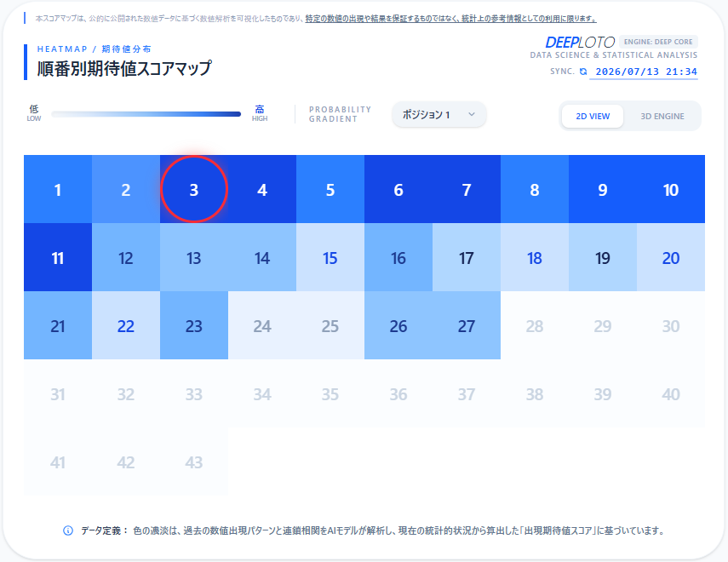Select heatmap cell number 7
Image resolution: width=728 pixels, height=562 pixels.
tap(467, 189)
